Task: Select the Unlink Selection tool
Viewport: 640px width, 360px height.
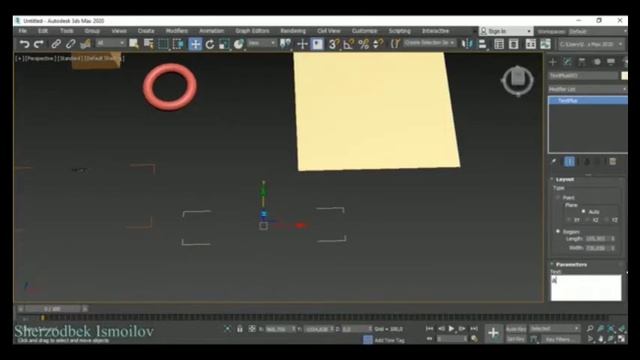Action: (x=71, y=44)
